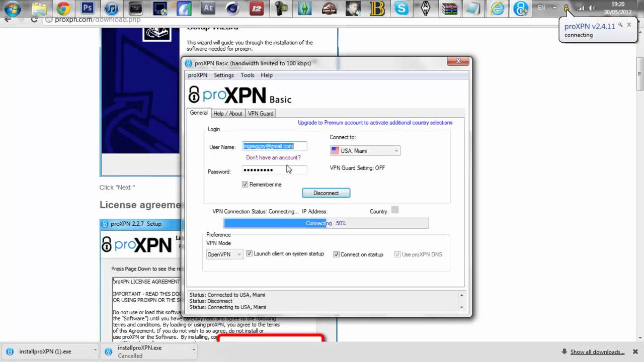
Task: Toggle Launch client on system startup
Action: coord(249,254)
